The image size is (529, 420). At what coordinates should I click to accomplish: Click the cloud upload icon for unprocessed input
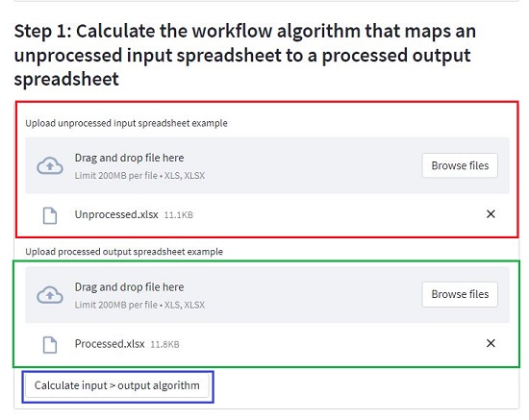50,165
